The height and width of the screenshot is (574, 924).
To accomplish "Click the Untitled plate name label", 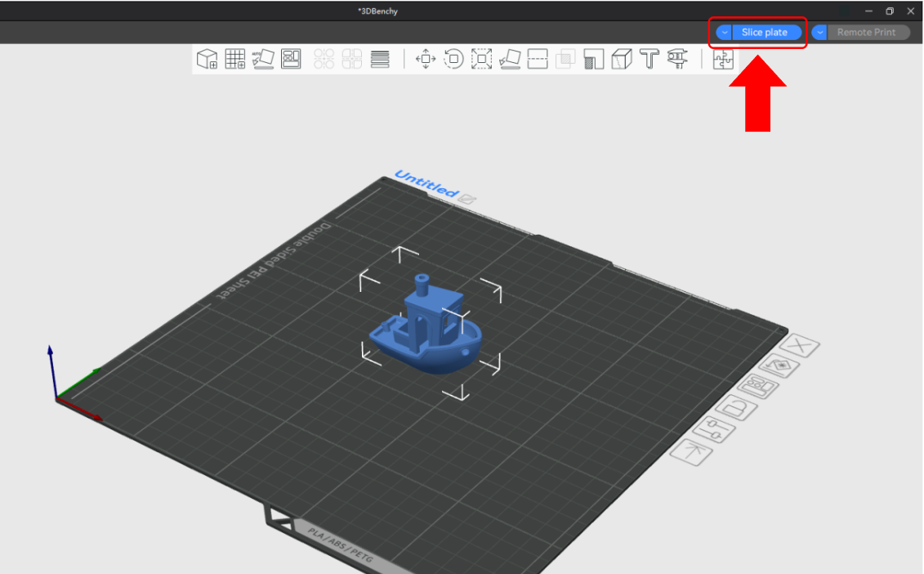I will [x=426, y=184].
